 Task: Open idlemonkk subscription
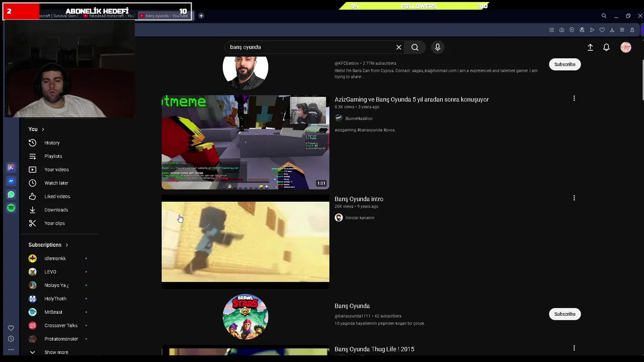[x=55, y=258]
